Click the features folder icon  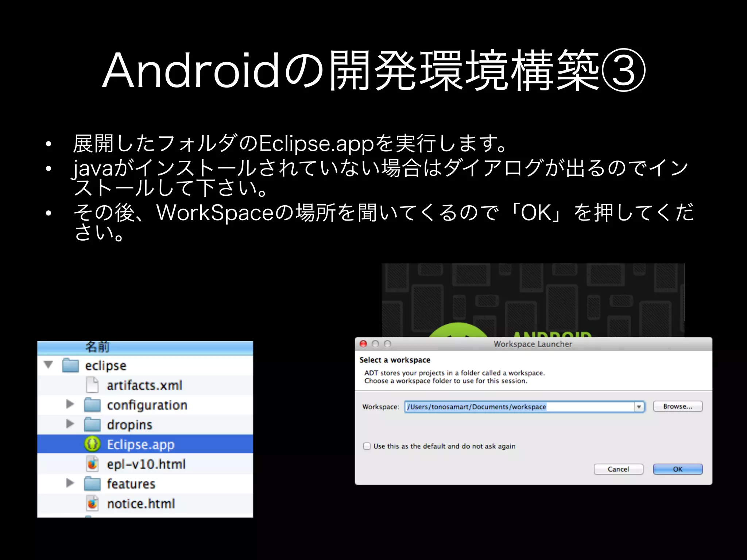click(x=92, y=484)
